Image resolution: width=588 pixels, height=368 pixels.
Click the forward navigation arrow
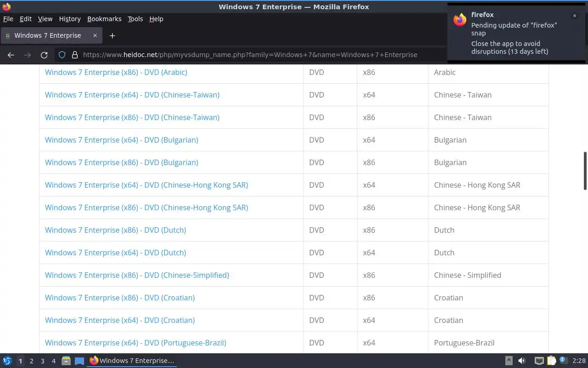[28, 55]
